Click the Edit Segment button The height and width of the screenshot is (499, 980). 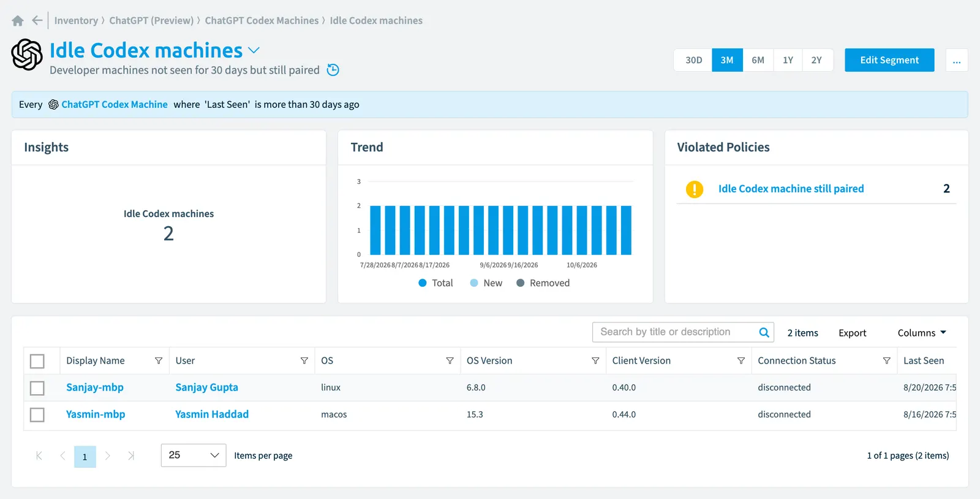coord(889,60)
